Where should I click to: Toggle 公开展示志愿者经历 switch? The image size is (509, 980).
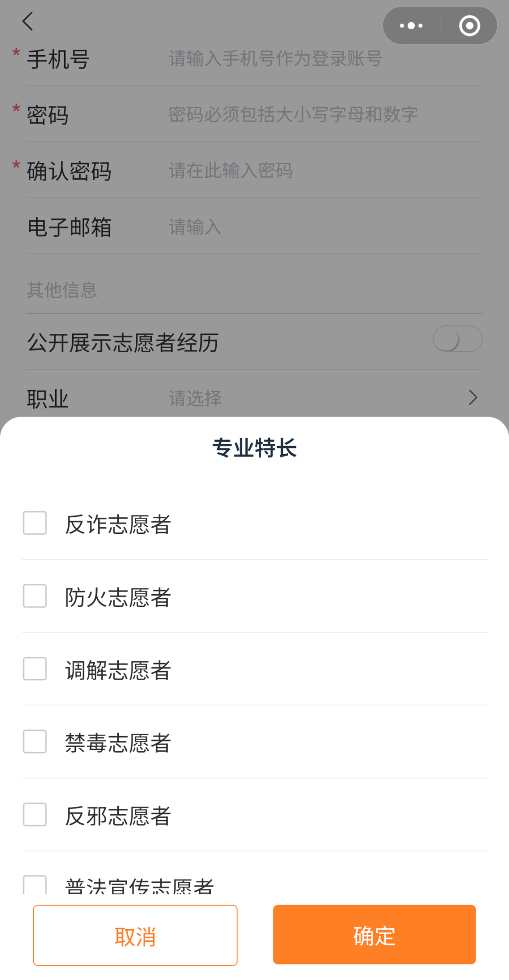click(457, 339)
